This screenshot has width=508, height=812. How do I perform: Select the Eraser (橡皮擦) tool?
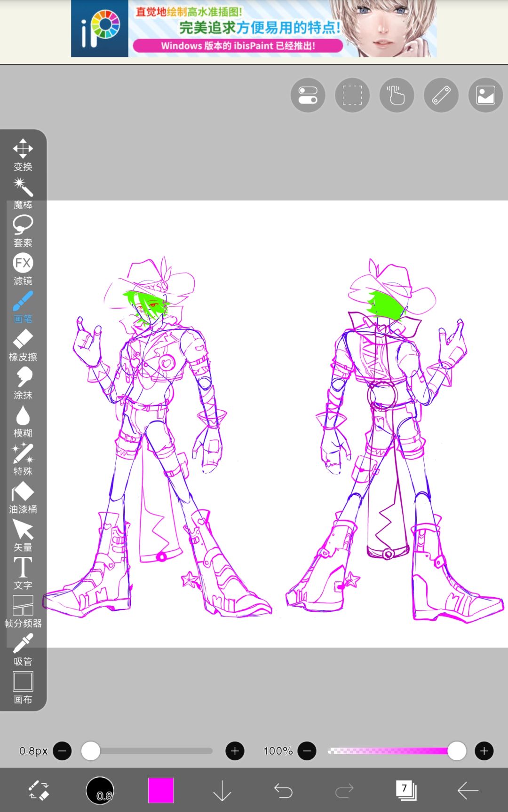click(x=23, y=345)
